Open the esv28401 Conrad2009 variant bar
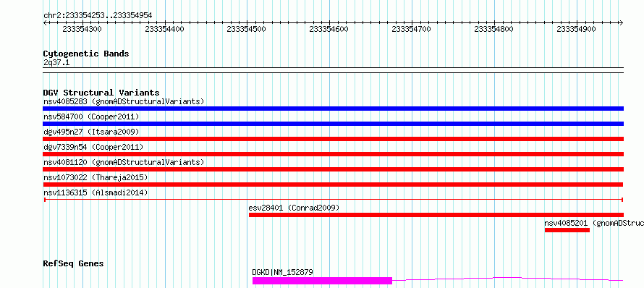The image size is (644, 288). point(436,215)
